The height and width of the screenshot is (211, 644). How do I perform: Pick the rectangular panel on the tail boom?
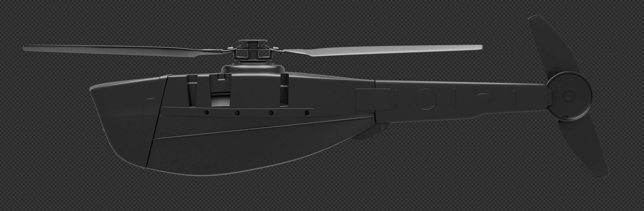tap(373, 99)
